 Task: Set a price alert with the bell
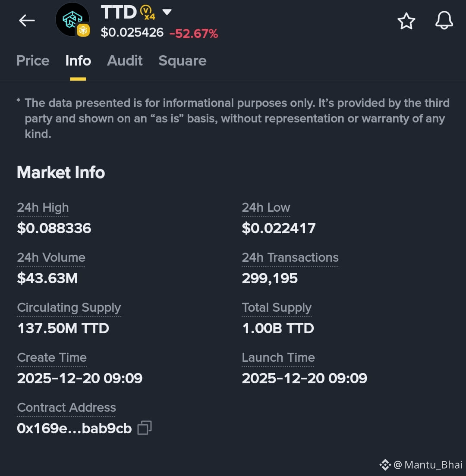(444, 20)
